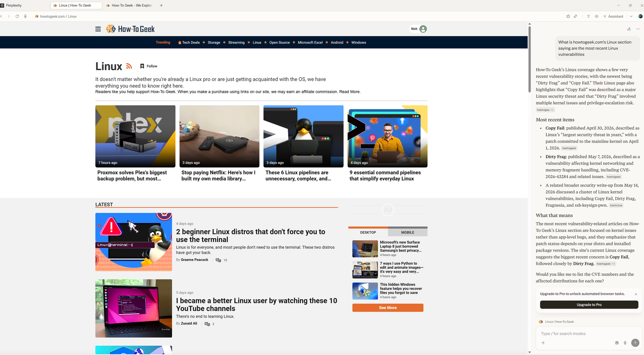Click the sources globe icon in chat box

tap(617, 343)
